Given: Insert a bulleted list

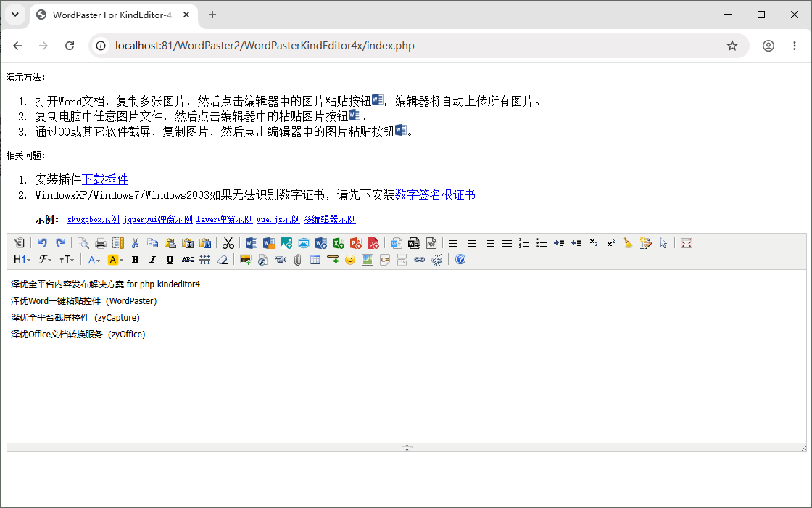Looking at the screenshot, I should [542, 243].
